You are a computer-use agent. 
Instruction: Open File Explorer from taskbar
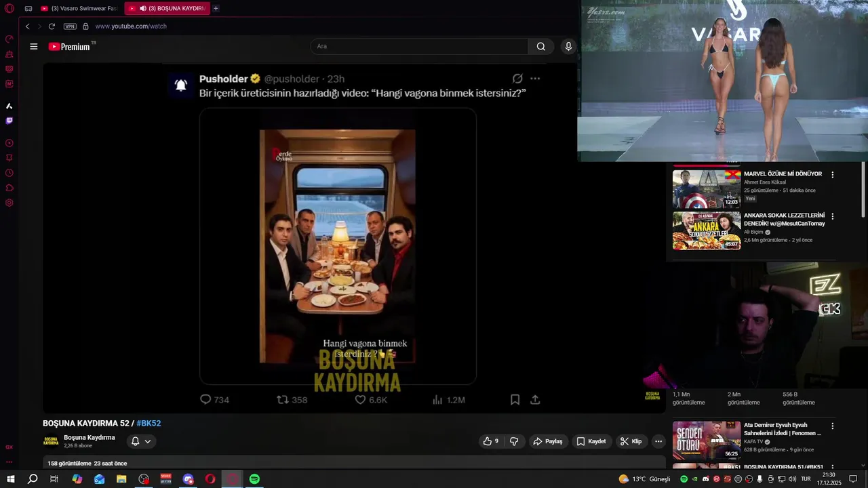click(121, 479)
